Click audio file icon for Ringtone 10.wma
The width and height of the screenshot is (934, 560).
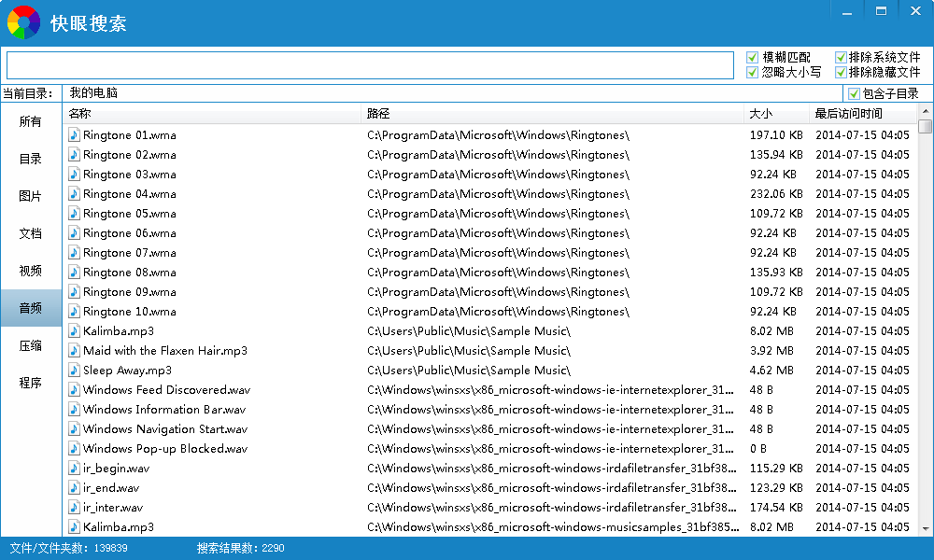[74, 311]
